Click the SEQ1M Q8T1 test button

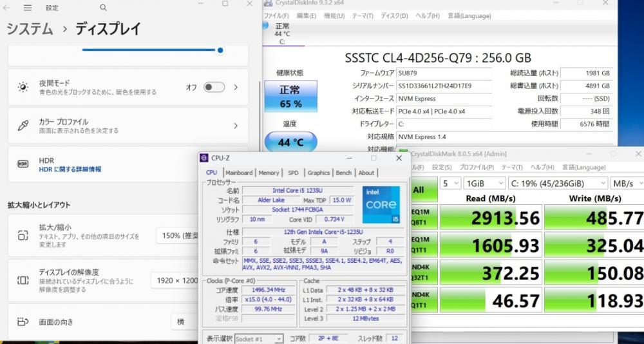pos(424,217)
